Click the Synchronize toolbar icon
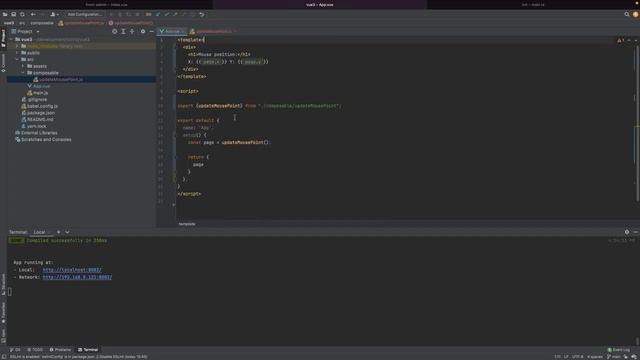640x360 pixels. [22, 14]
